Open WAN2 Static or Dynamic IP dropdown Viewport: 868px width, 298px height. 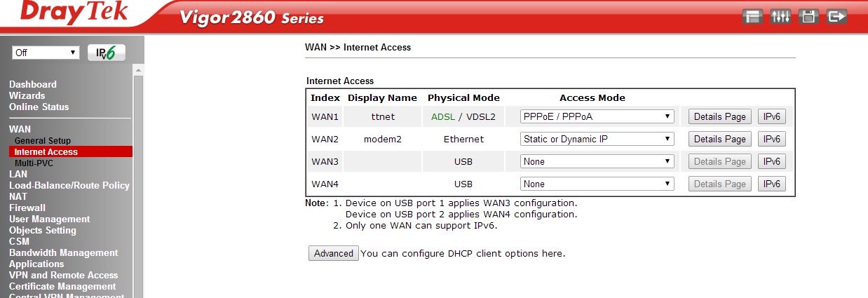tap(597, 139)
